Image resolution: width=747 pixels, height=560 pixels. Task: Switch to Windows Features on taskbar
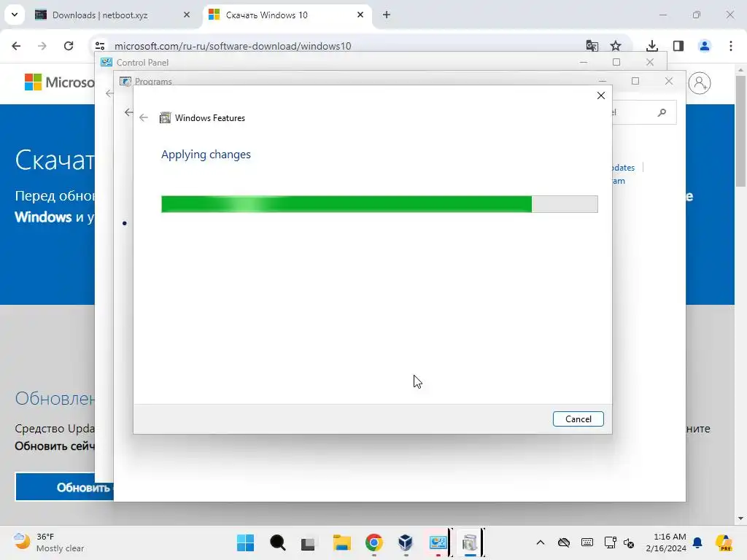pyautogui.click(x=469, y=542)
